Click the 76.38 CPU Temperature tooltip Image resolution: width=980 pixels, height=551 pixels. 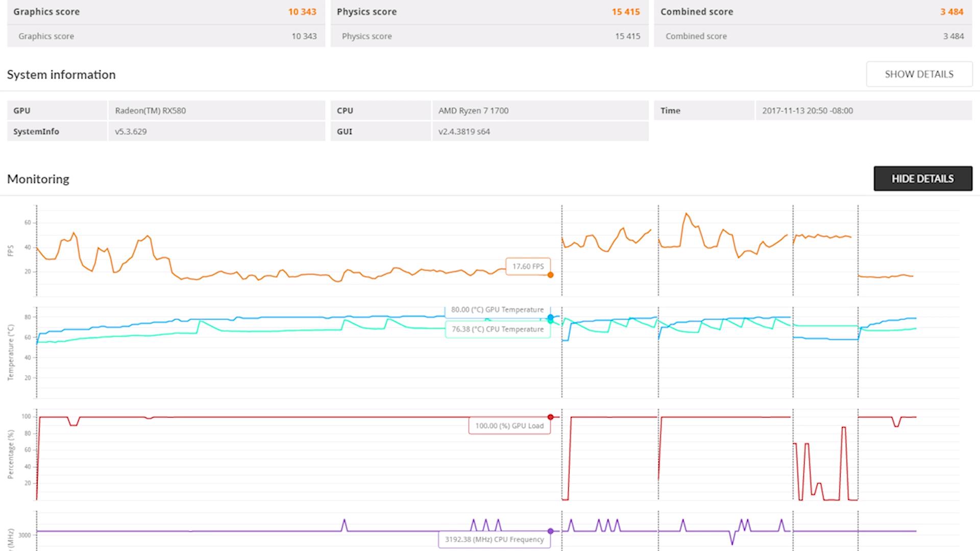coord(498,329)
